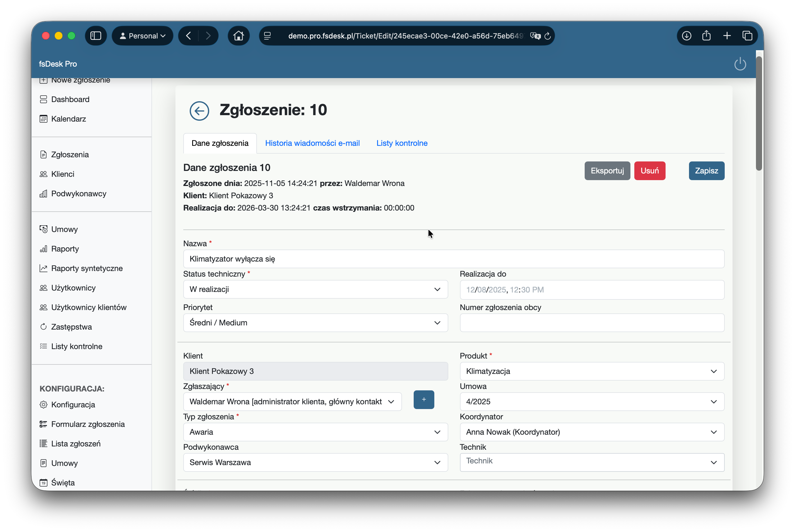The height and width of the screenshot is (532, 795).
Task: Click the power logout icon
Action: (740, 64)
